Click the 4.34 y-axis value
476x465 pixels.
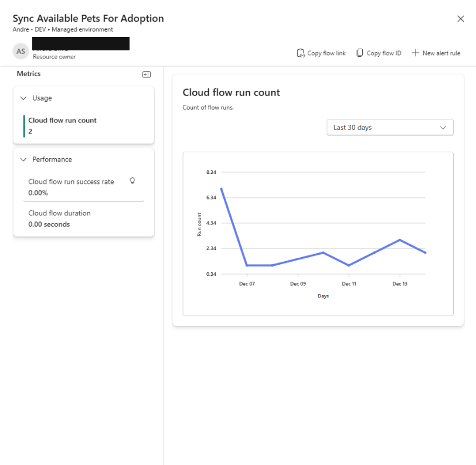tap(211, 223)
